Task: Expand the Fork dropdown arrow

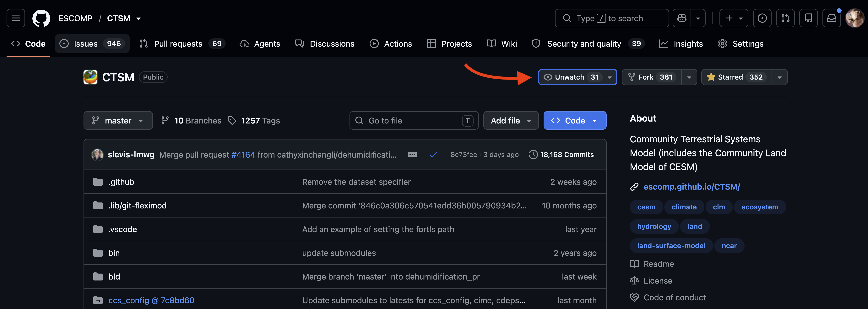Action: [x=689, y=77]
